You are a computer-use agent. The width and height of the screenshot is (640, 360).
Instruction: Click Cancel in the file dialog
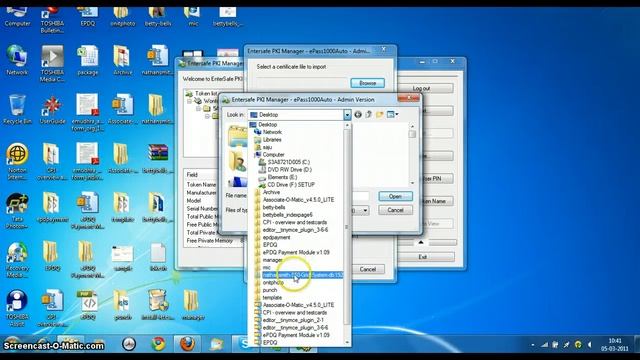coord(395,210)
